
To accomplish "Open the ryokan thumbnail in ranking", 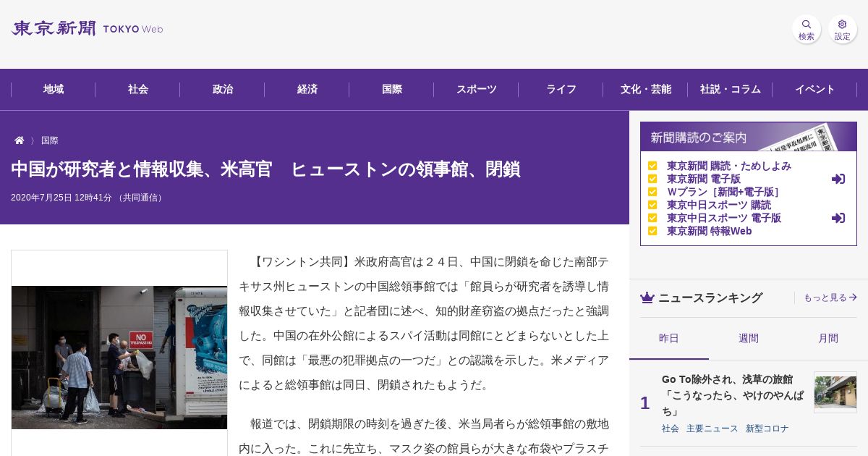I will pyautogui.click(x=835, y=392).
